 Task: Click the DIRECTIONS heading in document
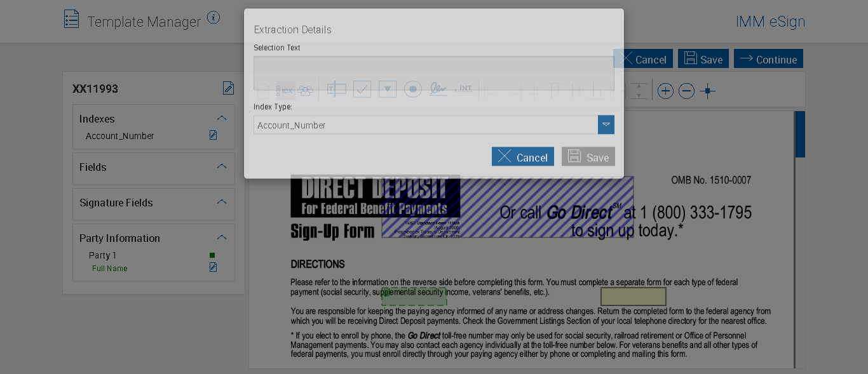coord(318,264)
